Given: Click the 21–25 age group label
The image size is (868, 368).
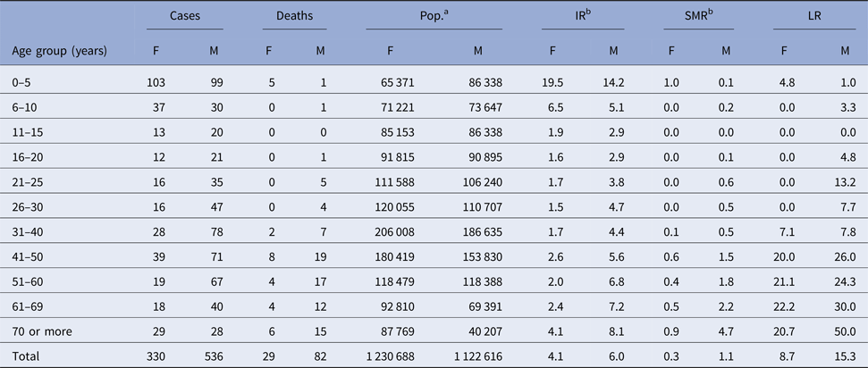Looking at the screenshot, I should [29, 181].
